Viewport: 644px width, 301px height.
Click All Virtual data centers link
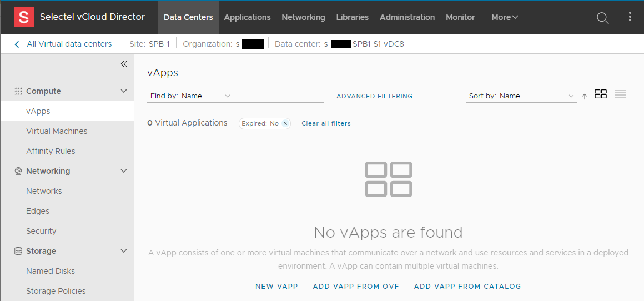[69, 44]
